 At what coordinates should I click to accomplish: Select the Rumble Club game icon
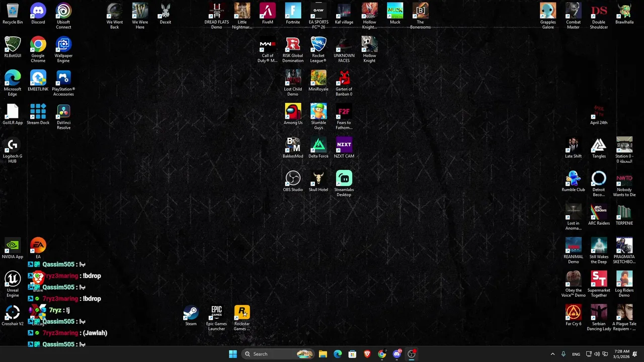click(x=573, y=181)
